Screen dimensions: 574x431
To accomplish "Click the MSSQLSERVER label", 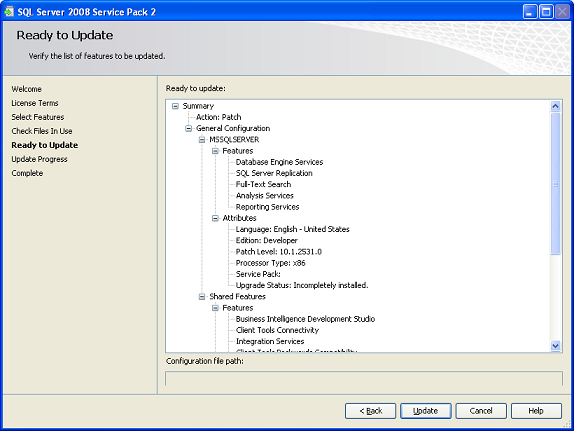I will pyautogui.click(x=234, y=140).
